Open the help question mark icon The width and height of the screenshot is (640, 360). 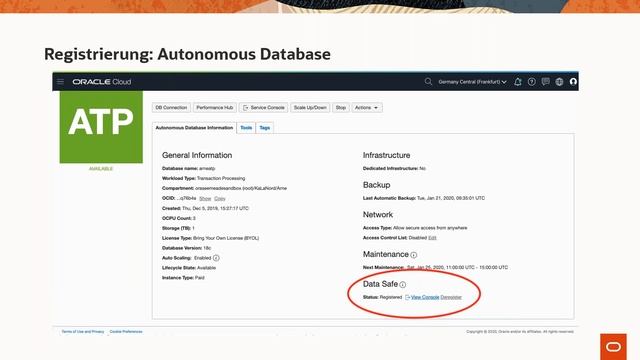531,82
